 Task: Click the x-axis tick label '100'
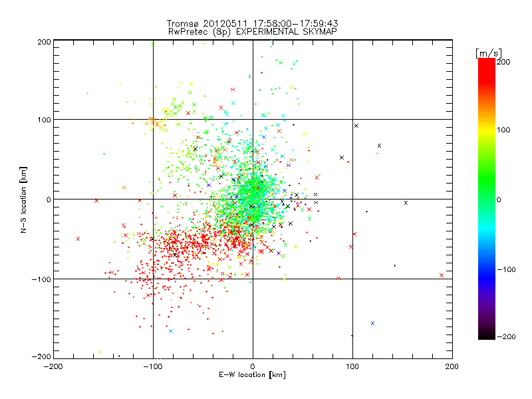point(352,366)
